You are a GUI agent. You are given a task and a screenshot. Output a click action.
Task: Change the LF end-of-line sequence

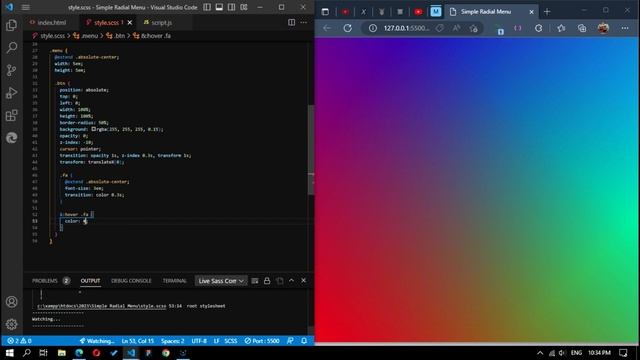click(216, 340)
